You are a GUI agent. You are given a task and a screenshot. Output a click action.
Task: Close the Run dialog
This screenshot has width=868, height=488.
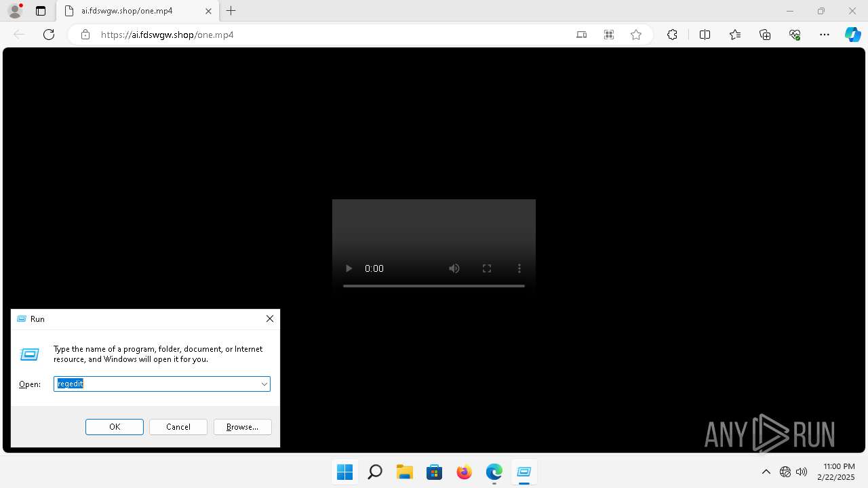coord(270,319)
